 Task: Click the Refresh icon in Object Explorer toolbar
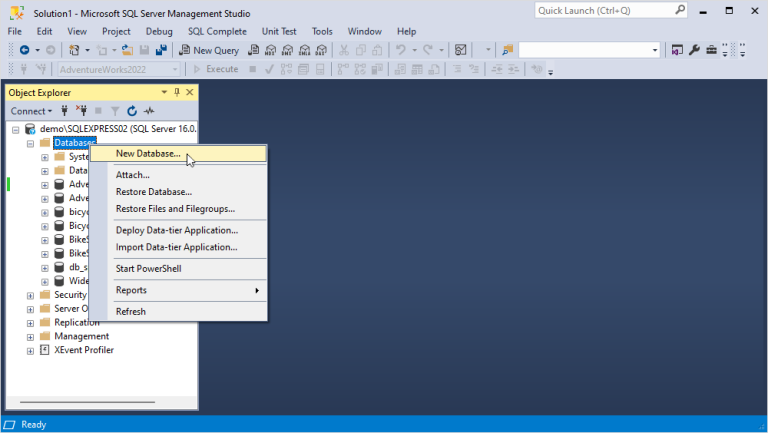coord(132,111)
